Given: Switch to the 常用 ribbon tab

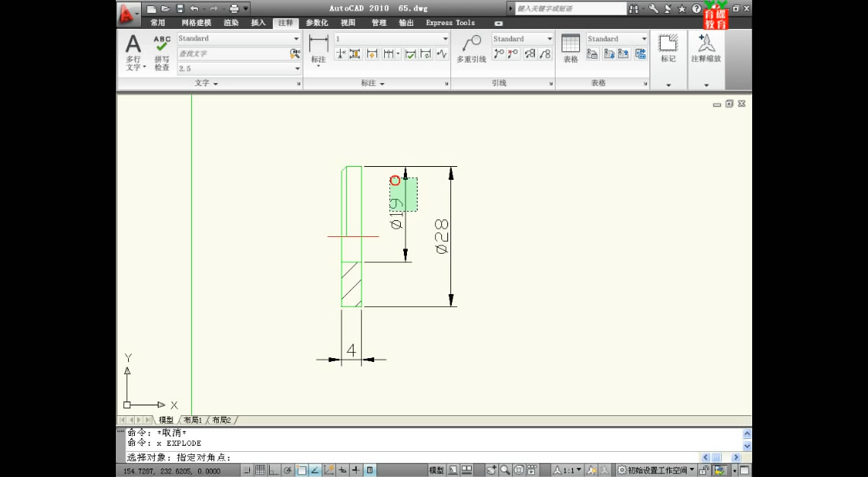Looking at the screenshot, I should 158,23.
